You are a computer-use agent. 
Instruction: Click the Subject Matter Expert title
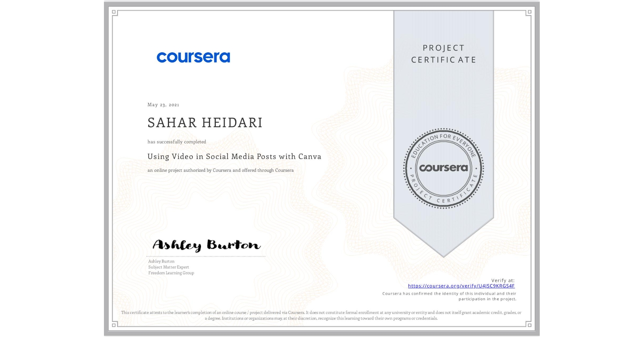(x=169, y=267)
